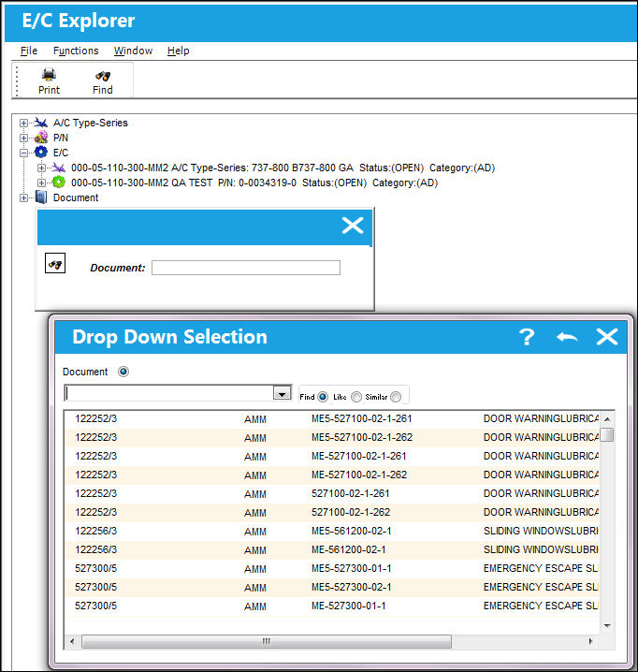Select the Similar radio option
Viewport: 638px width, 672px height.
tap(396, 397)
